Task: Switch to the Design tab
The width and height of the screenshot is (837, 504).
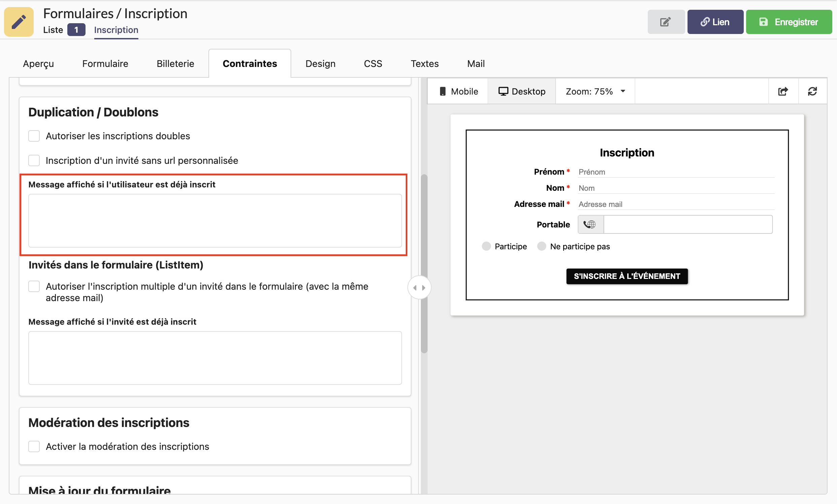Action: [x=320, y=64]
